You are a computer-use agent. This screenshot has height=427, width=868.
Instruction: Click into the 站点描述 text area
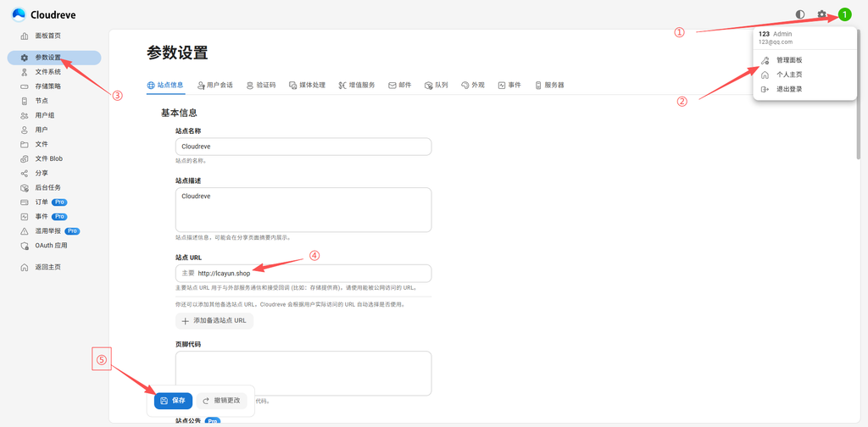click(x=303, y=209)
